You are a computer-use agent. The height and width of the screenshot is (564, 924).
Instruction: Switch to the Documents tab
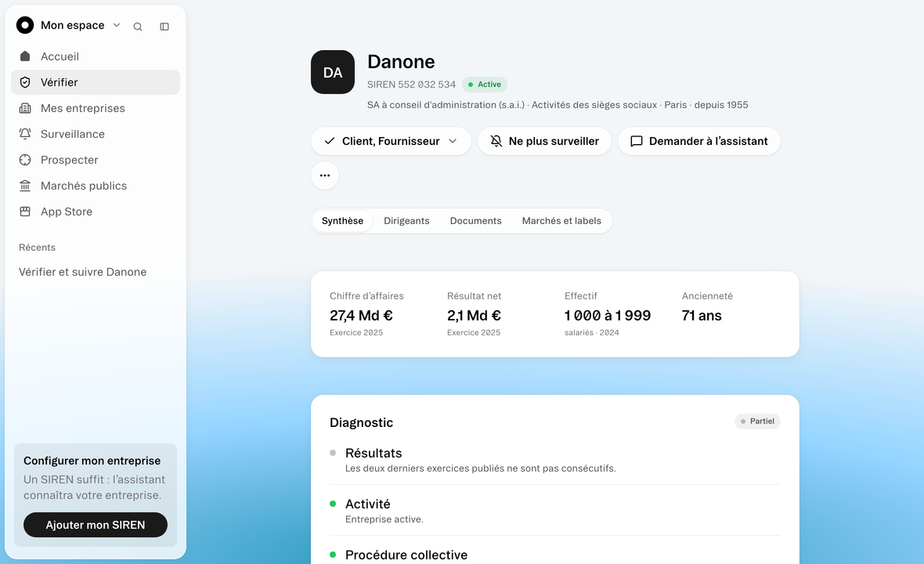pyautogui.click(x=475, y=221)
